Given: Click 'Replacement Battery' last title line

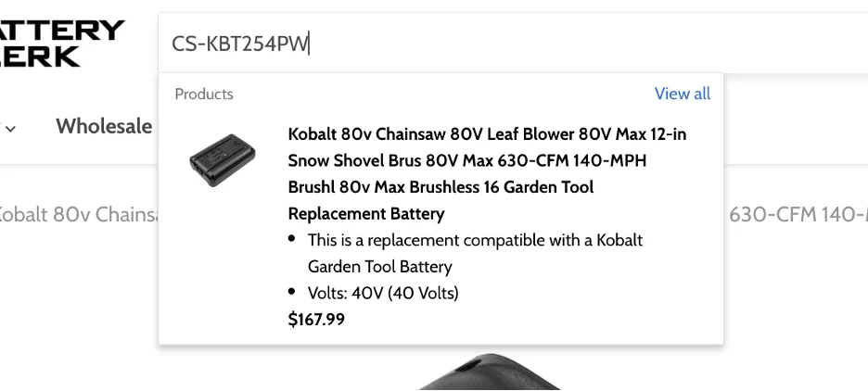Looking at the screenshot, I should pyautogui.click(x=366, y=214).
